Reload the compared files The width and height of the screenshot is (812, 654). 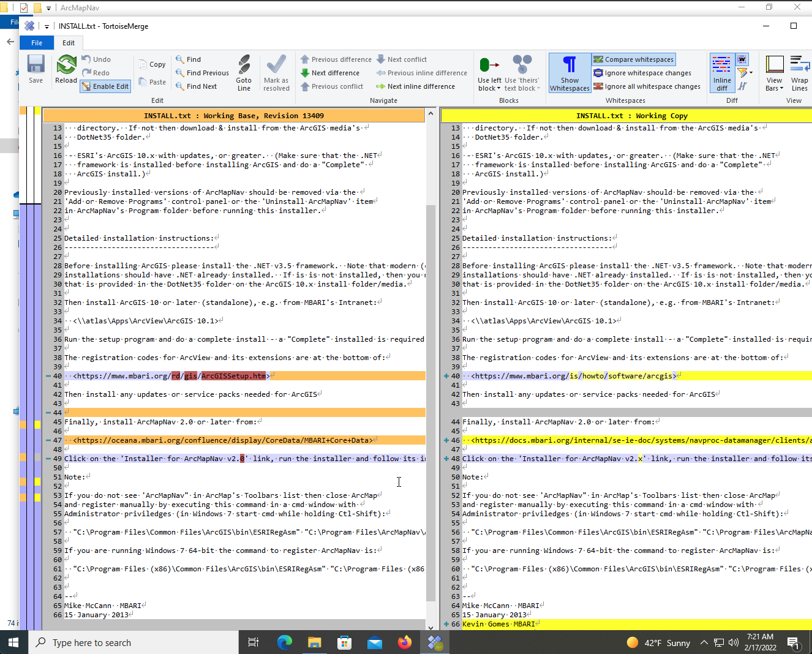click(x=66, y=69)
